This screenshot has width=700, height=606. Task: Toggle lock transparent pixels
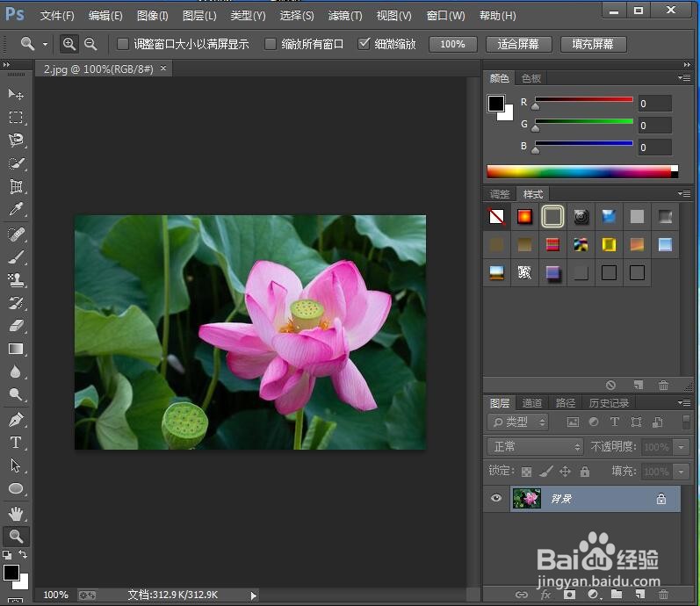point(527,472)
